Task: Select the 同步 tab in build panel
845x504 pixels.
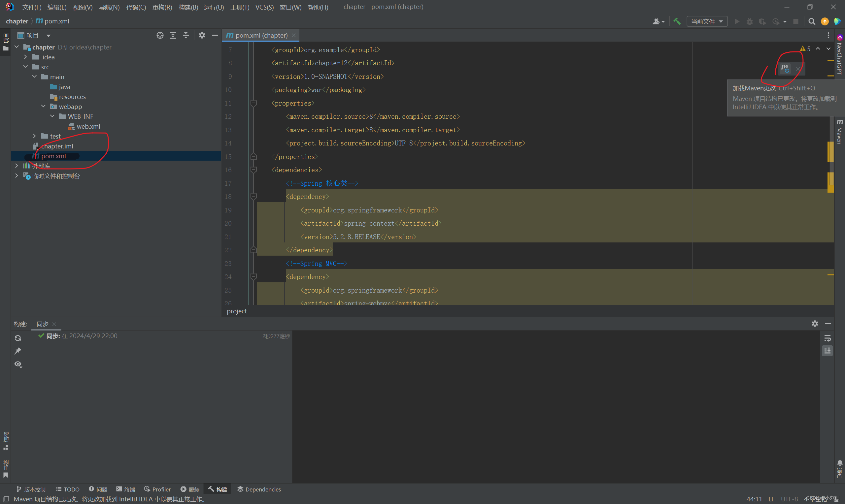Action: (x=43, y=324)
